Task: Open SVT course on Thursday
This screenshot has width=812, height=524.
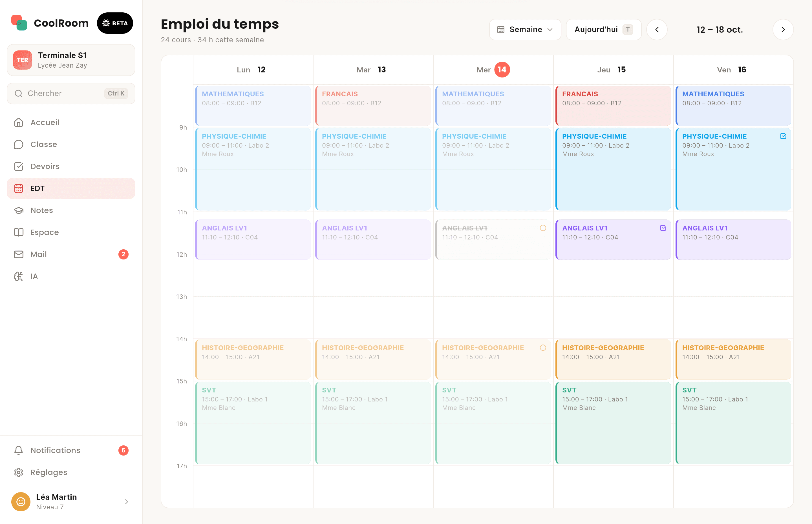Action: (613, 423)
